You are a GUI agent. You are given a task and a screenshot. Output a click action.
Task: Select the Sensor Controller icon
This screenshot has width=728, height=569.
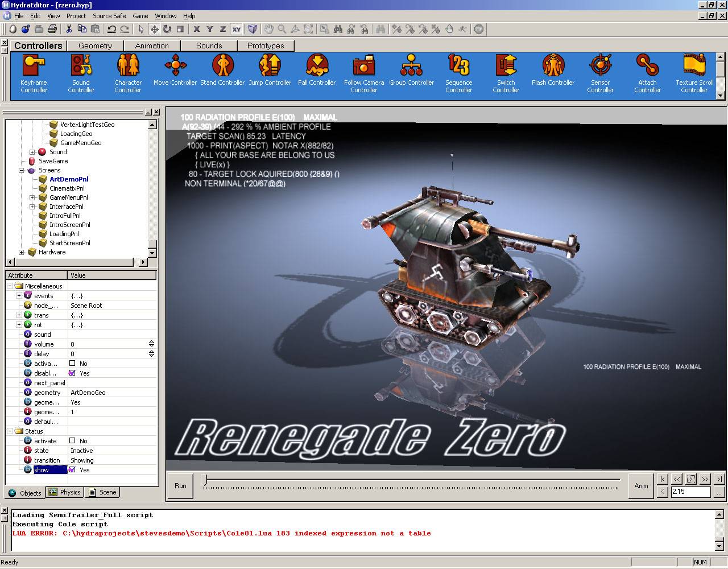tap(600, 66)
